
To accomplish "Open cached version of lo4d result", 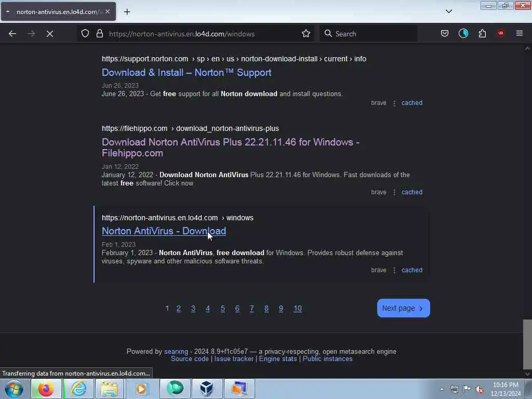I will [412, 270].
